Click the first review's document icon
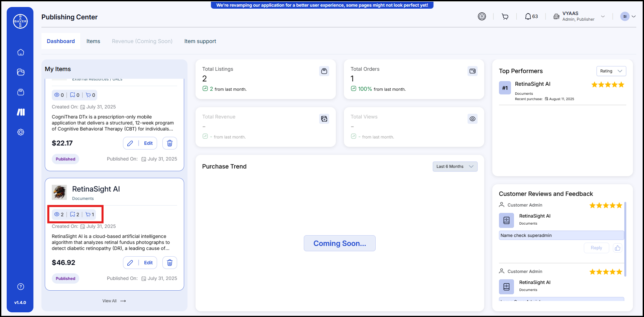 pos(507,220)
